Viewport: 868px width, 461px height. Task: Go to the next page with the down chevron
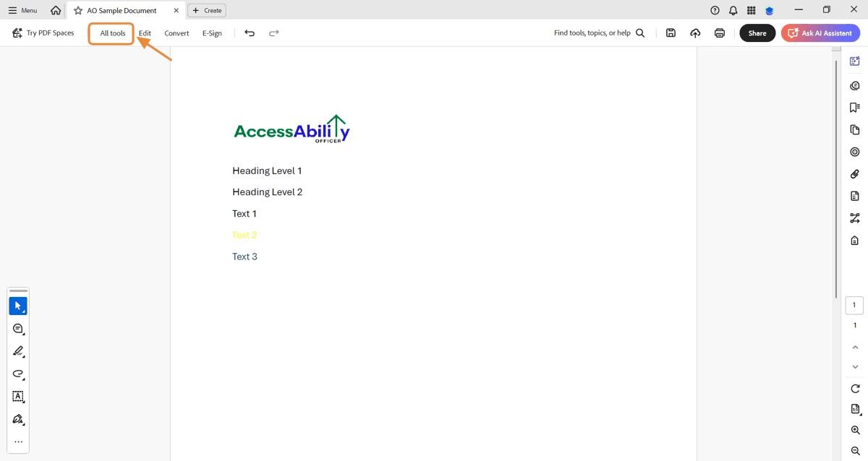click(x=855, y=366)
